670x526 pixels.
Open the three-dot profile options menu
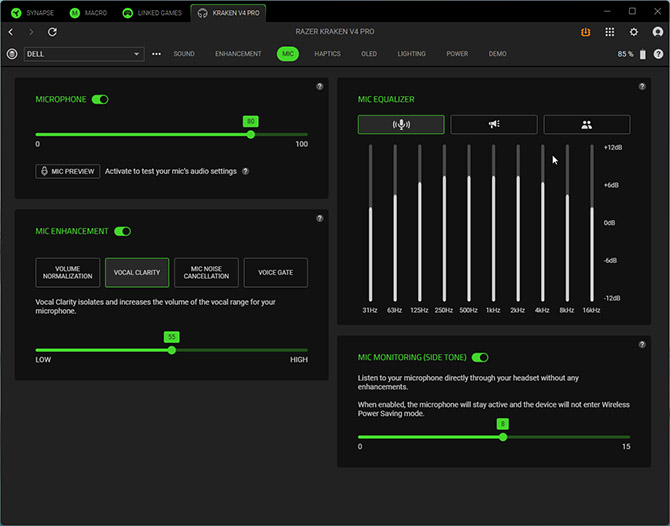pyautogui.click(x=156, y=54)
